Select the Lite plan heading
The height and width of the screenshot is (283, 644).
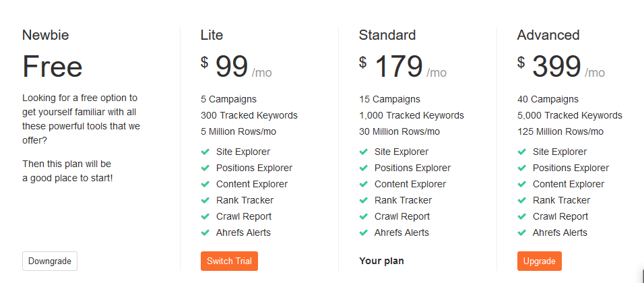pyautogui.click(x=212, y=35)
